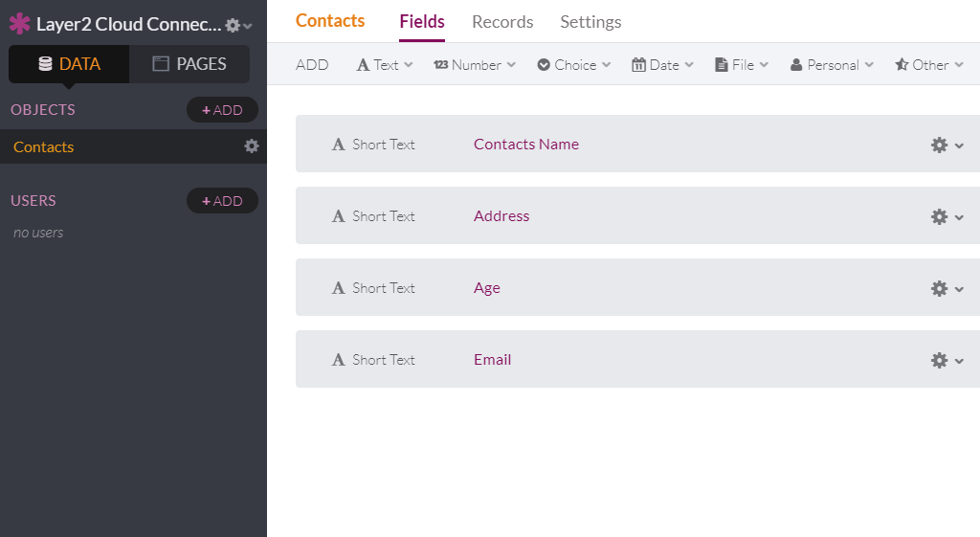
Task: Expand the Text field type dropdown
Action: (x=385, y=65)
